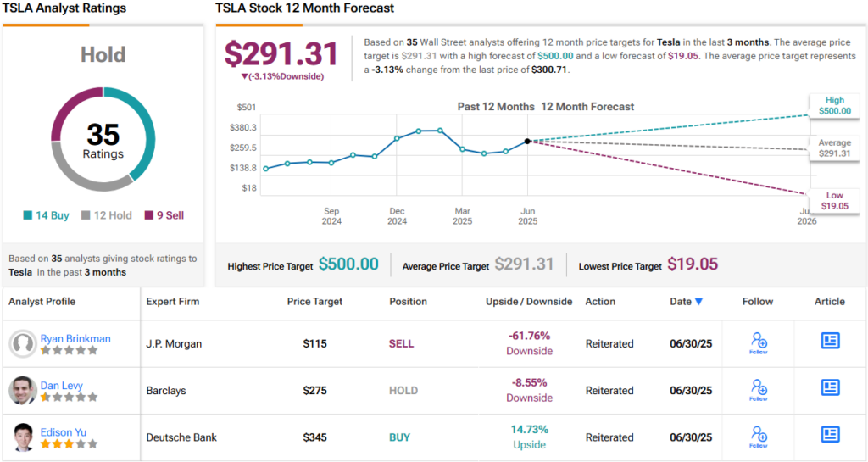The image size is (868, 462).
Task: Open the Deutsche Bank rating article icon
Action: (x=830, y=434)
